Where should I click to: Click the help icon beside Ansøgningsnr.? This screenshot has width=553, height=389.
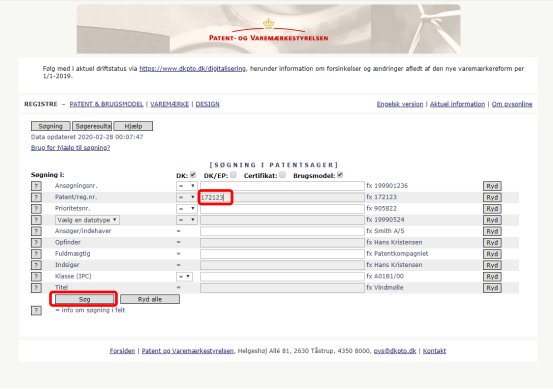36,186
